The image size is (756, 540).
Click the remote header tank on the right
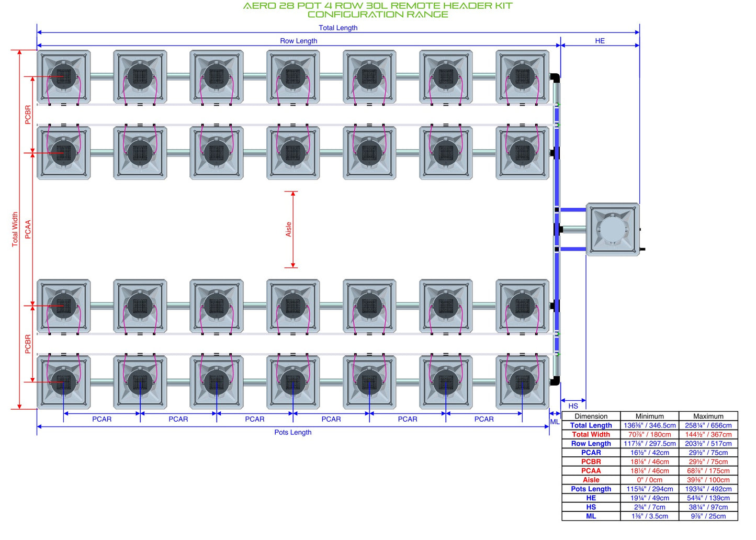click(613, 229)
